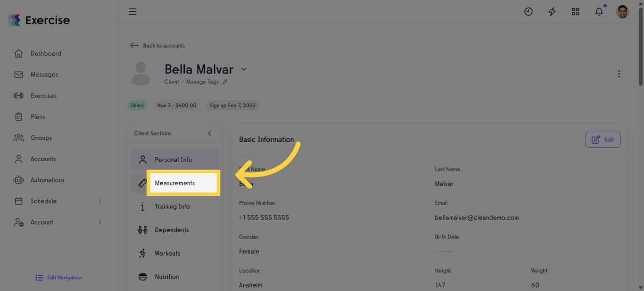Click the Exercises dumbbell icon
Viewport: 644px width, 291px height.
tap(18, 96)
